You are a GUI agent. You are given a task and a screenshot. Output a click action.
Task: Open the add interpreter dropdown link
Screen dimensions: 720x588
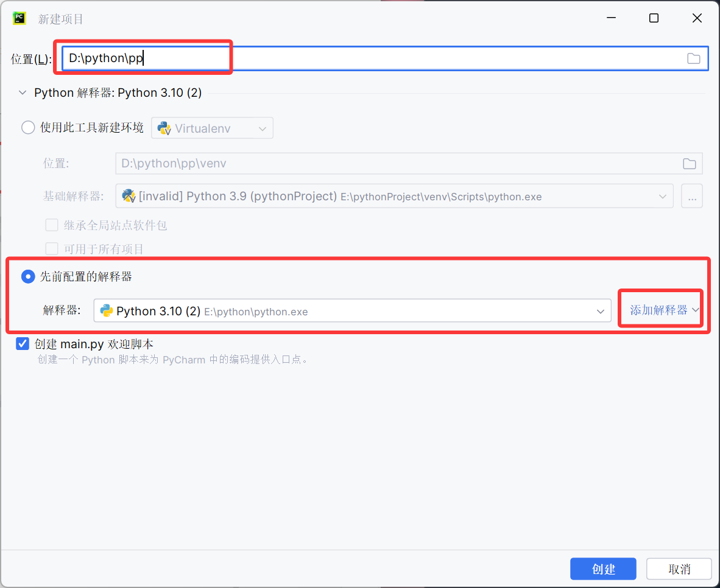pos(664,310)
